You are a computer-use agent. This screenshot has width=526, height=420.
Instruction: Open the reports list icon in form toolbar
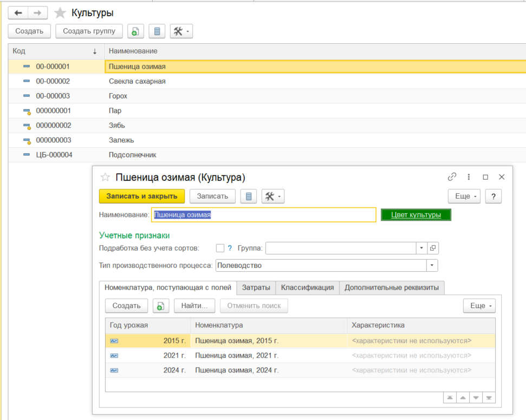coord(249,196)
